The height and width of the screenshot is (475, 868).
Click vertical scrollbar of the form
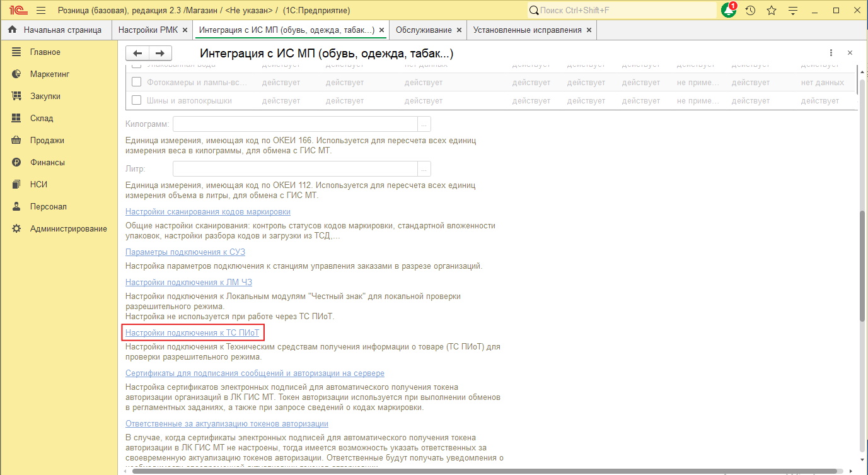pos(862,265)
